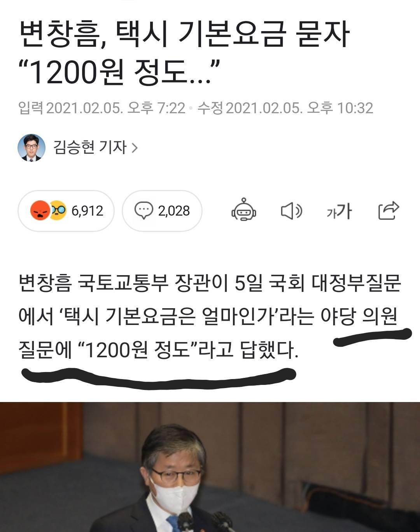Open the font size 가가 option
Image resolution: width=420 pixels, height=532 pixels.
(339, 211)
